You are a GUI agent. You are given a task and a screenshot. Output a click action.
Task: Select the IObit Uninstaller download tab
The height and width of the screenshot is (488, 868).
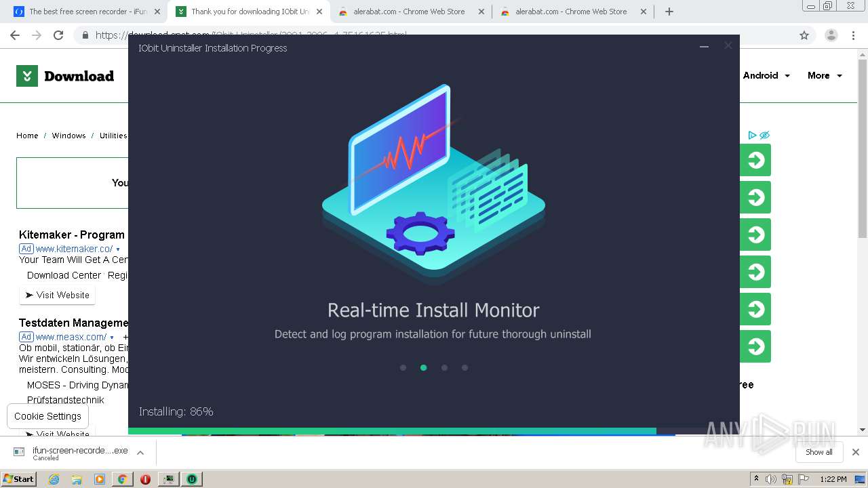click(x=250, y=12)
